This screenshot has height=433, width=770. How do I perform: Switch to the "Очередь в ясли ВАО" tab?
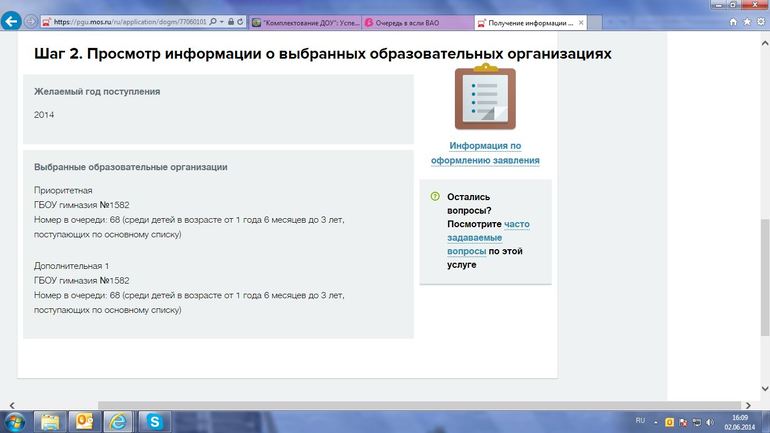click(x=413, y=21)
